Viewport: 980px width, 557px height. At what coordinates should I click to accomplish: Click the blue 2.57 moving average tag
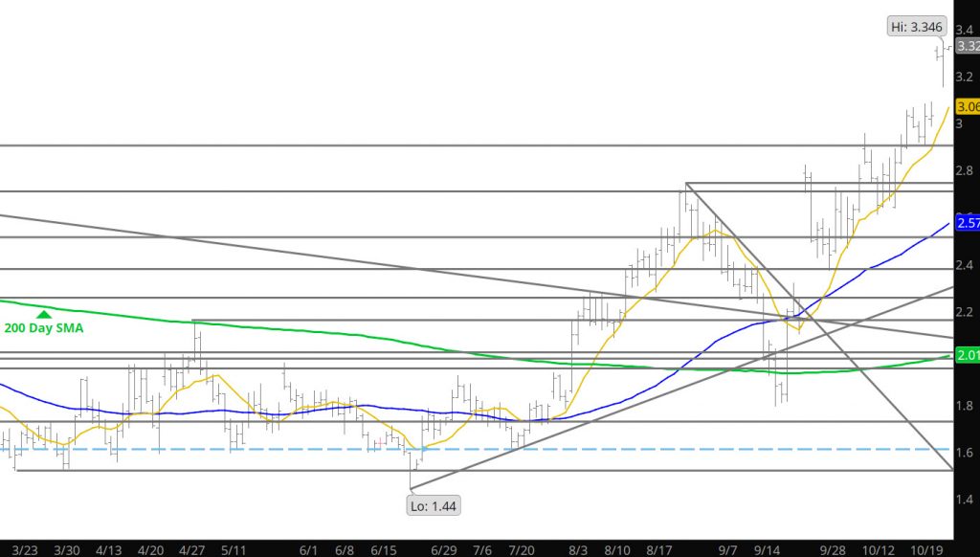pos(967,223)
